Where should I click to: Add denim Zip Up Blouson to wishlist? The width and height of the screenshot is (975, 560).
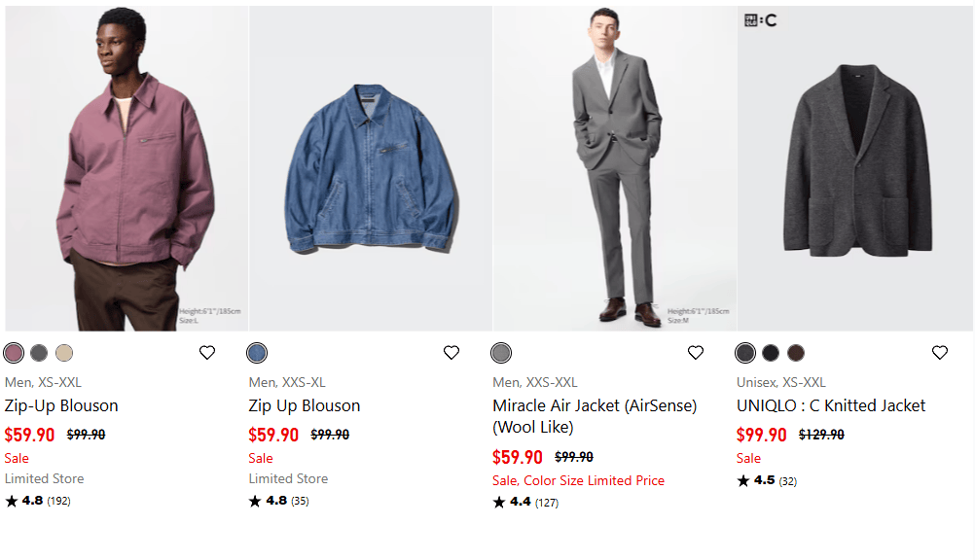click(451, 353)
